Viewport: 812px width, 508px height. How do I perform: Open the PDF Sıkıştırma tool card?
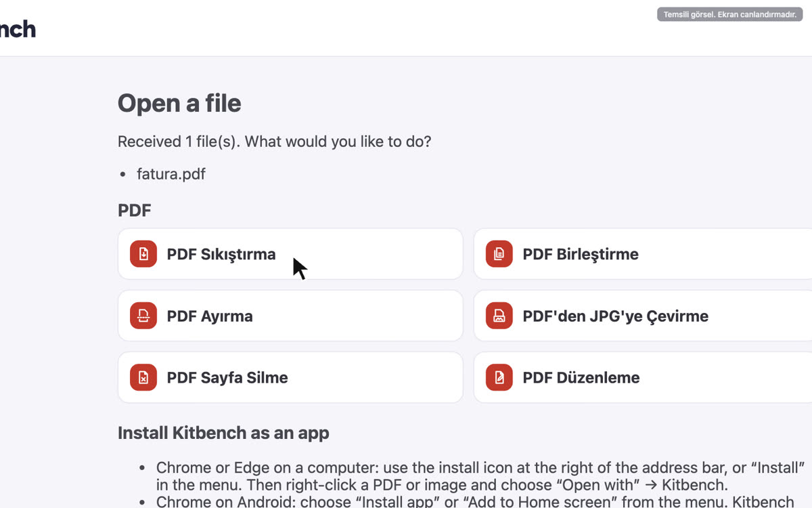coord(290,254)
